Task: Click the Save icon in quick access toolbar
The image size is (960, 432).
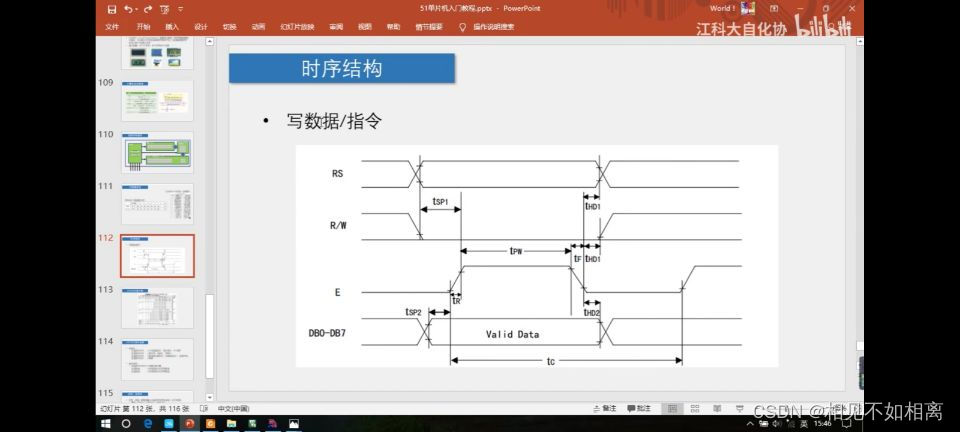Action: (x=111, y=9)
